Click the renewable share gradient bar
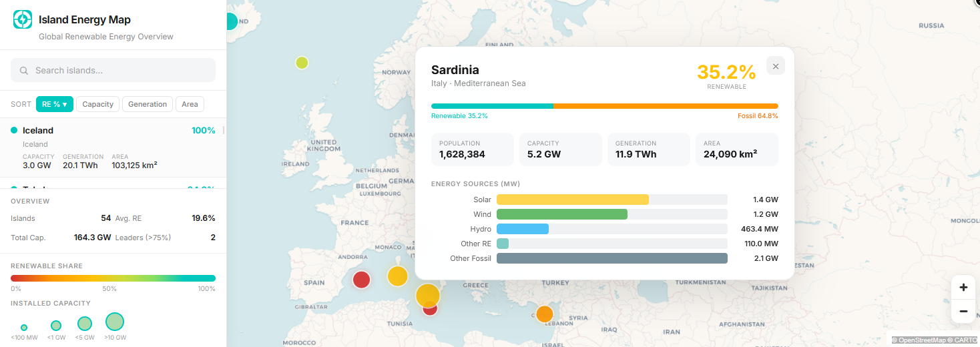 click(x=113, y=278)
